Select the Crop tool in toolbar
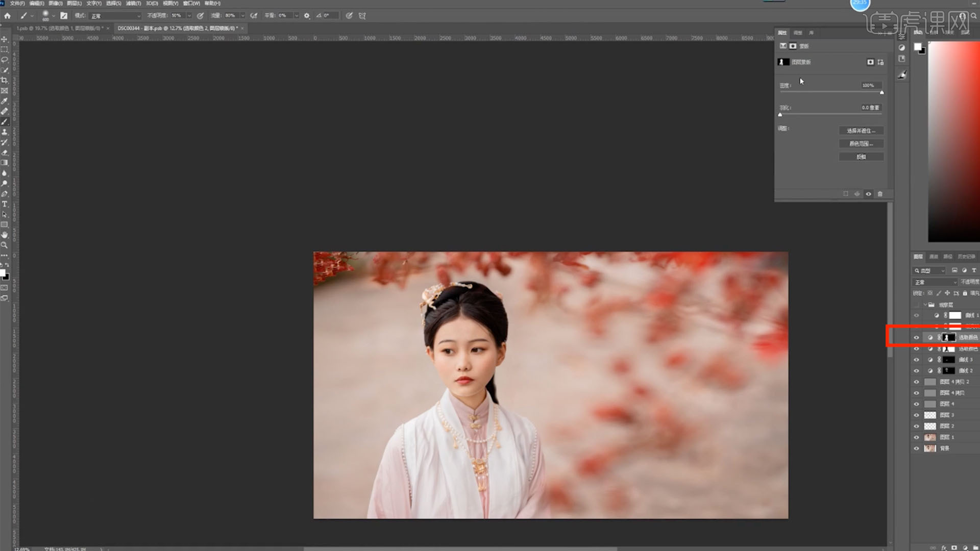The width and height of the screenshot is (980, 551). click(5, 80)
